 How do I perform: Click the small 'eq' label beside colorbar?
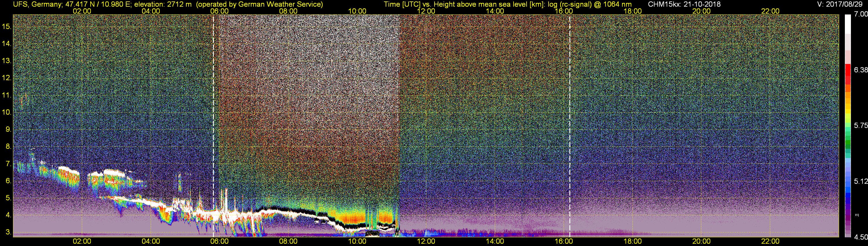click(x=856, y=215)
